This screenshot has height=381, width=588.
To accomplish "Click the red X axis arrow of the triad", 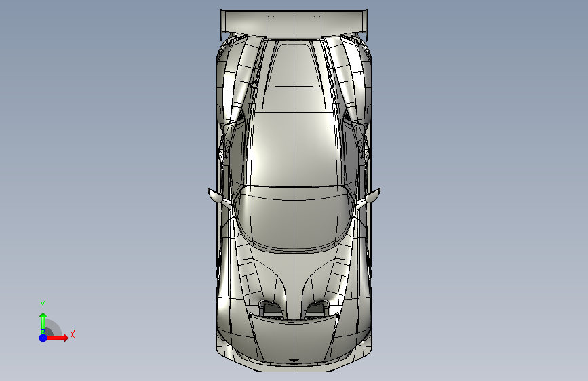I will [58, 338].
